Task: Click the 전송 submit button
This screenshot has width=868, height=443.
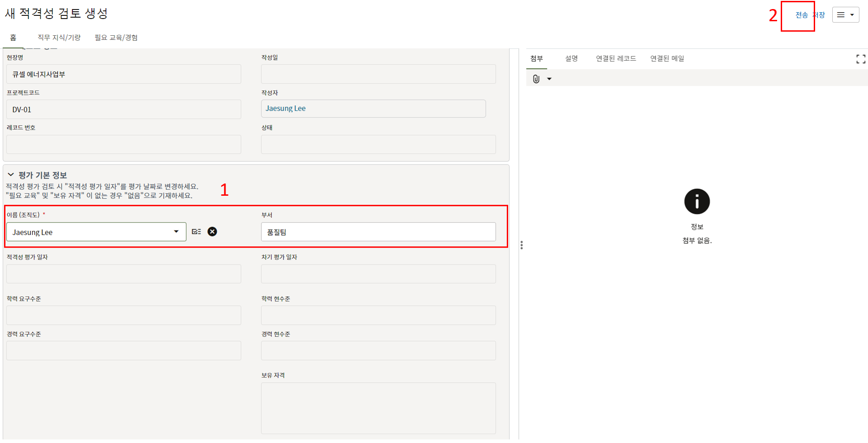Action: 802,15
